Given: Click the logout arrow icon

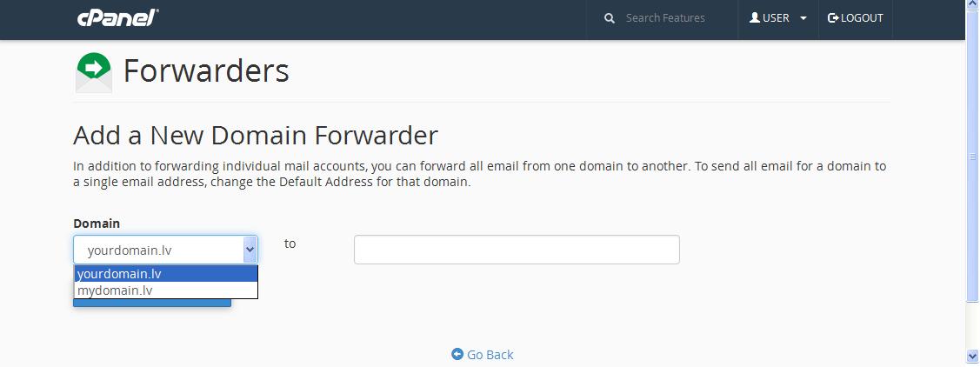Looking at the screenshot, I should [x=832, y=18].
